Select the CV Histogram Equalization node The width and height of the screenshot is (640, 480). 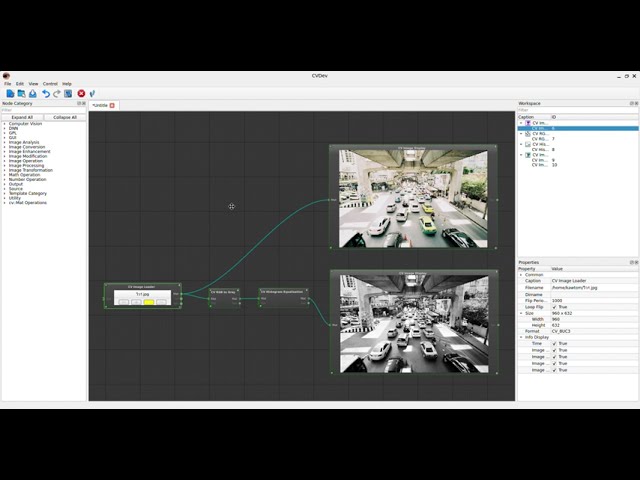(x=284, y=297)
